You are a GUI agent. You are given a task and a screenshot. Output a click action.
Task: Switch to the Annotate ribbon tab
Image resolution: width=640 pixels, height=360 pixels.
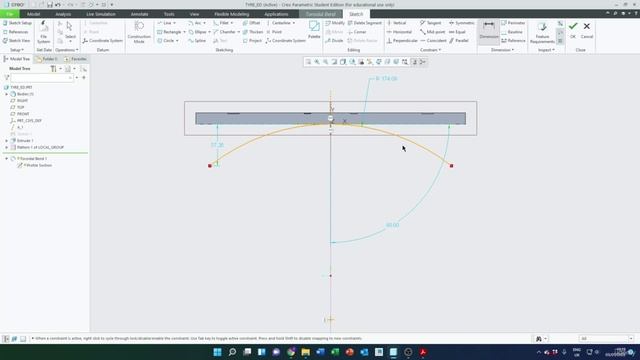click(x=139, y=14)
